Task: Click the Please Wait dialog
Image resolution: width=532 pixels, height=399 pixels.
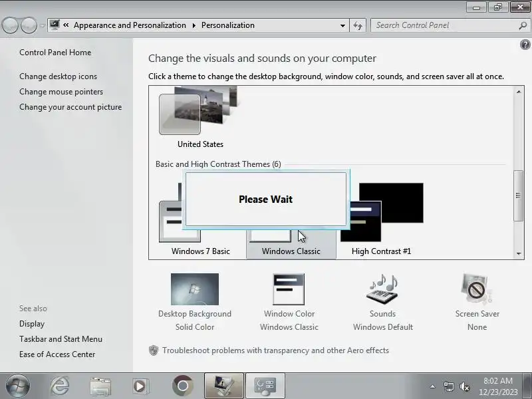Action: click(x=266, y=199)
